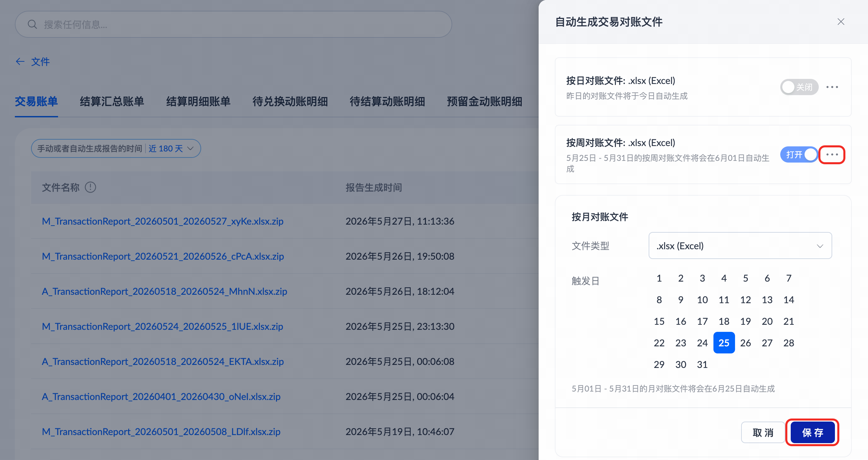Focus the 搜索任何信息 search field
The width and height of the screenshot is (868, 460).
tap(233, 24)
